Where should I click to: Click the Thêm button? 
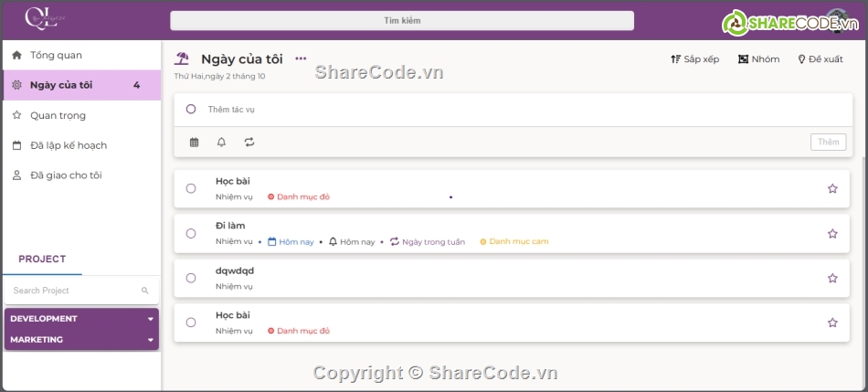click(828, 142)
